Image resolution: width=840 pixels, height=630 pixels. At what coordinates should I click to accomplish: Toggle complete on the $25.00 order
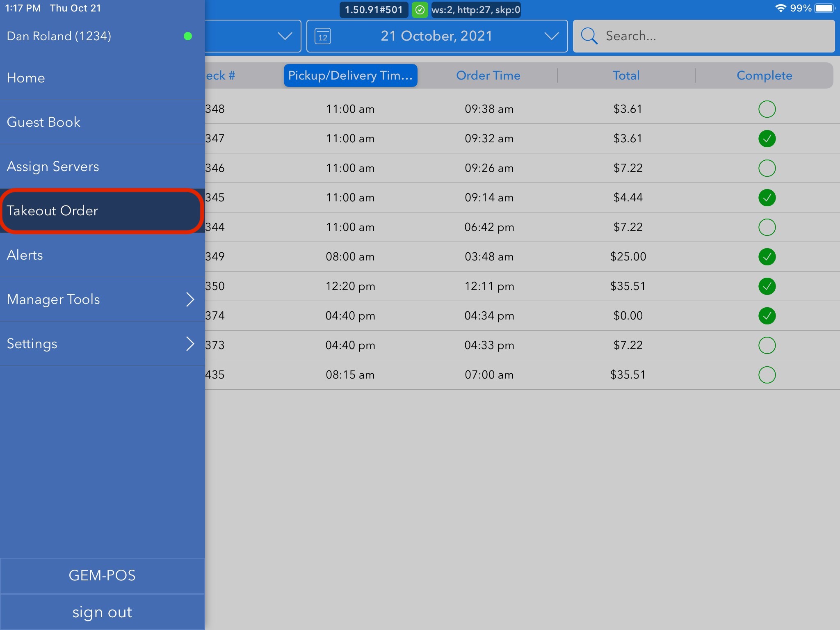click(767, 257)
